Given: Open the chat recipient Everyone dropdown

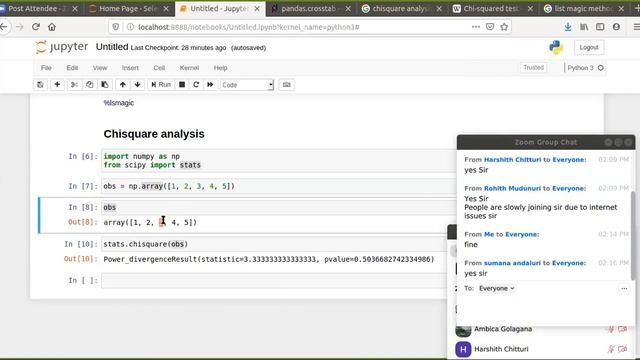Looking at the screenshot, I should [x=496, y=288].
